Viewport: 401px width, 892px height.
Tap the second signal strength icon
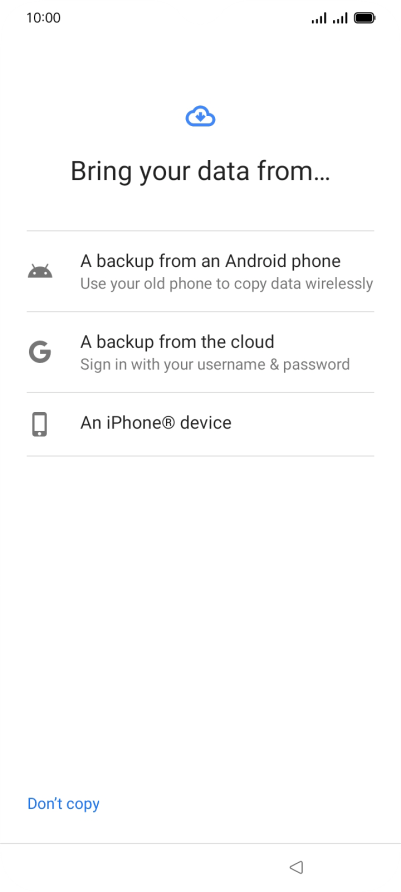point(340,19)
